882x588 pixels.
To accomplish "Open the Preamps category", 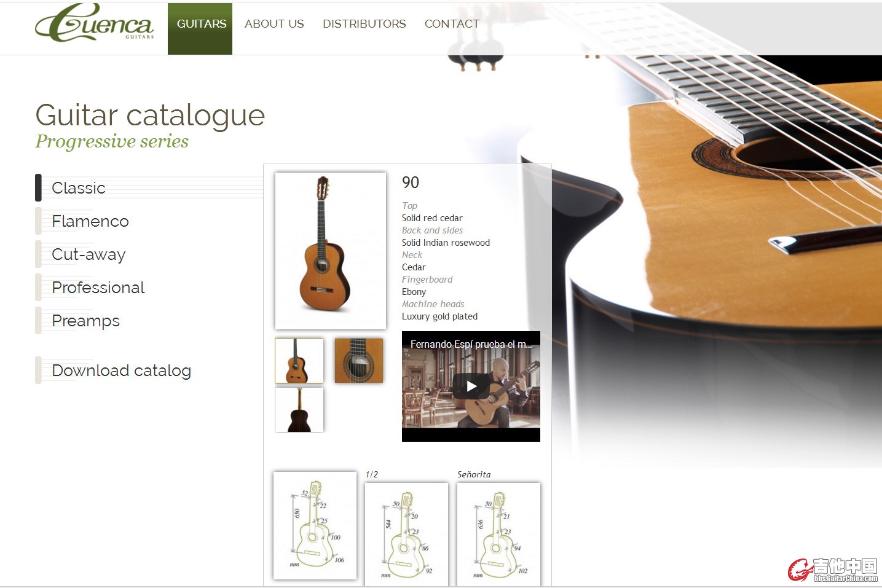I will [x=85, y=321].
